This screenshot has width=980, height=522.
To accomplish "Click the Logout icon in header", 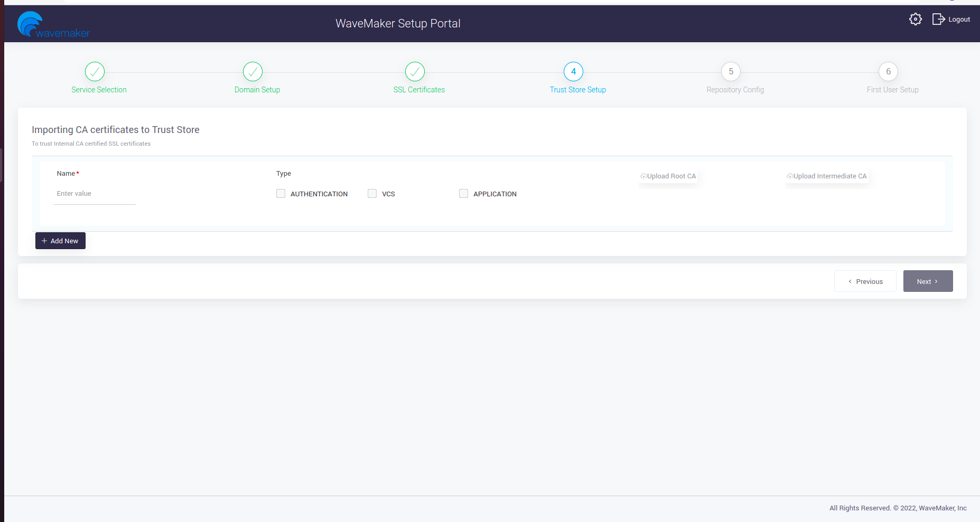I will 938,20.
